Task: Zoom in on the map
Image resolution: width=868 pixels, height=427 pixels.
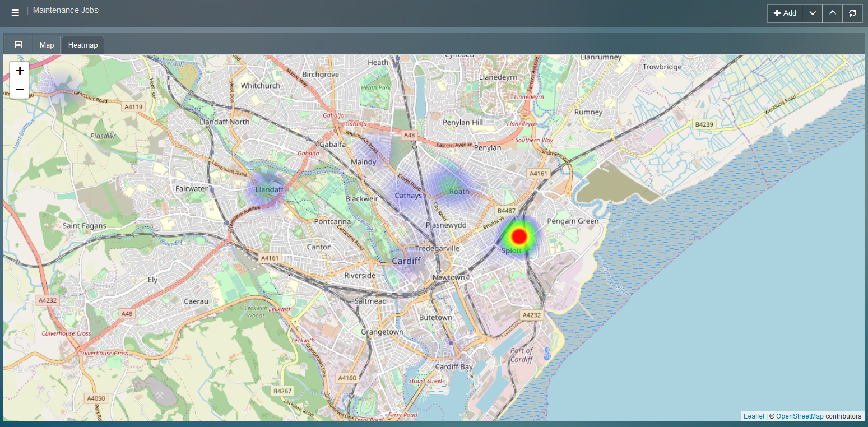Action: 20,71
